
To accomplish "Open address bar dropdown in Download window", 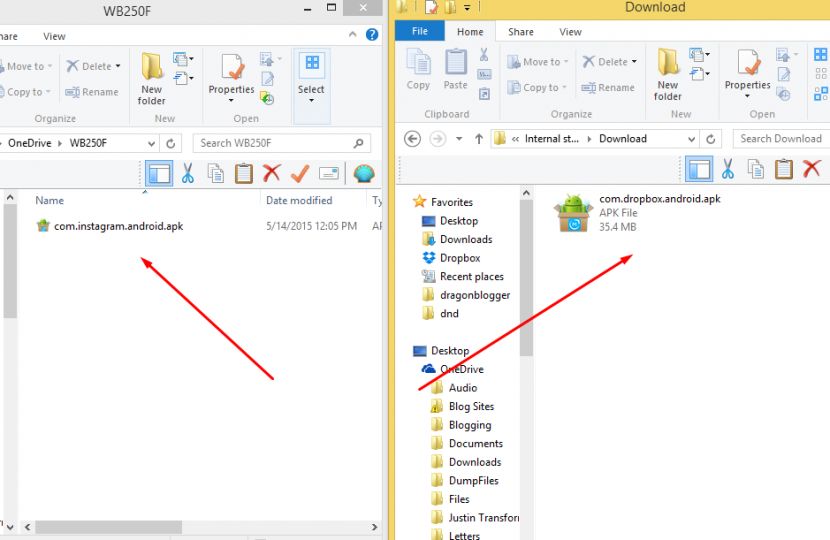I will coord(691,139).
